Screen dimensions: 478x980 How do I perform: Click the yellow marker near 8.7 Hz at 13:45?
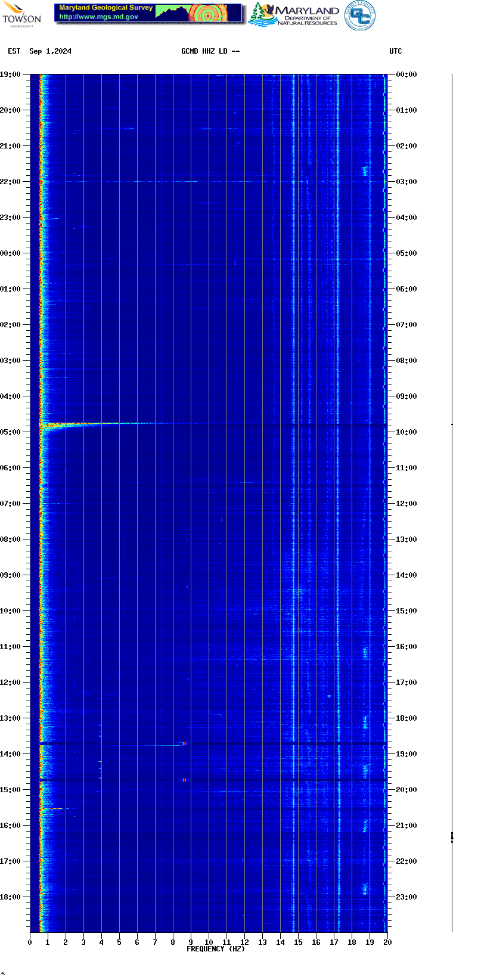coord(184,743)
